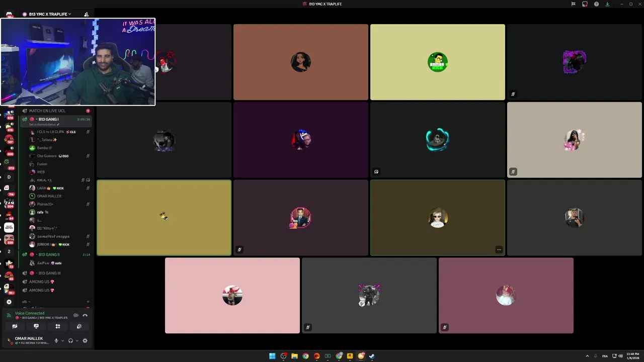Image resolution: width=644 pixels, height=362 pixels.
Task: Join the B13 GANG II voice channel
Action: click(56, 254)
